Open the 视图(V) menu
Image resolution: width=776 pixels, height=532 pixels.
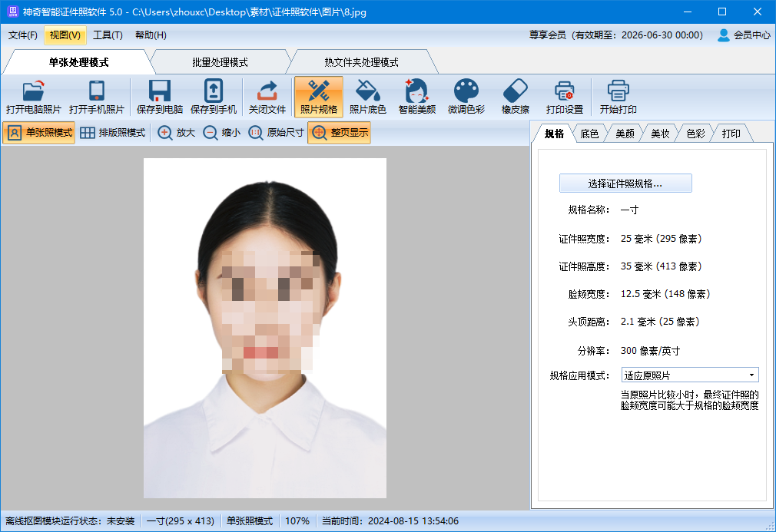[x=65, y=35]
